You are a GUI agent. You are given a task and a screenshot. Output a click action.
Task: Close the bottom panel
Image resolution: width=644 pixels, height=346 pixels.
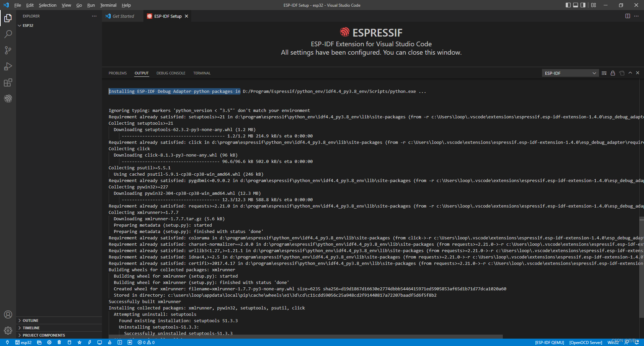coord(638,73)
